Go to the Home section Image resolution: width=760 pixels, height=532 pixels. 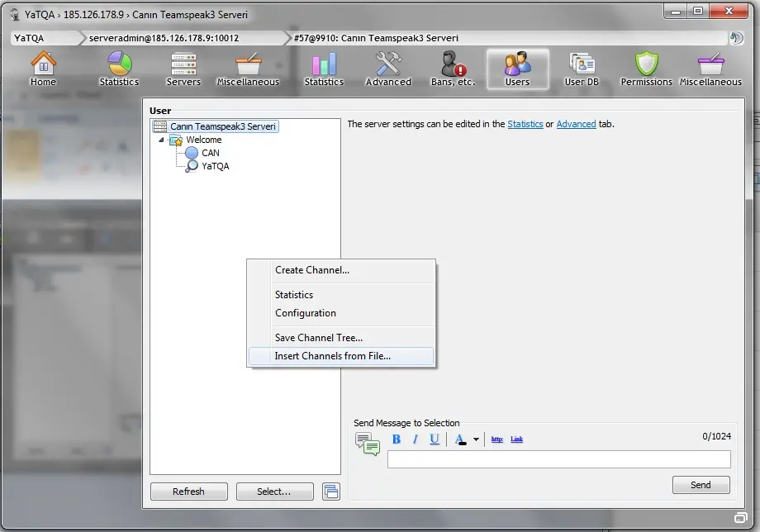click(x=43, y=69)
